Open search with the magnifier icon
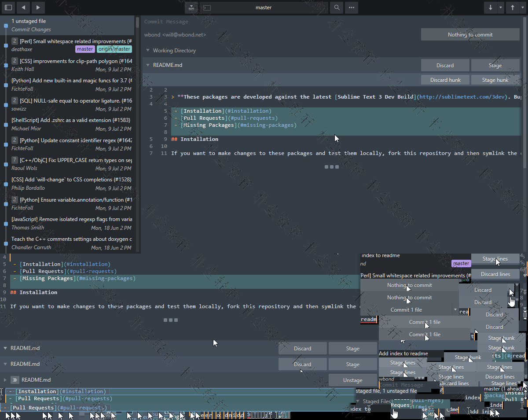Viewport: 528px width, 420px height. (337, 7)
